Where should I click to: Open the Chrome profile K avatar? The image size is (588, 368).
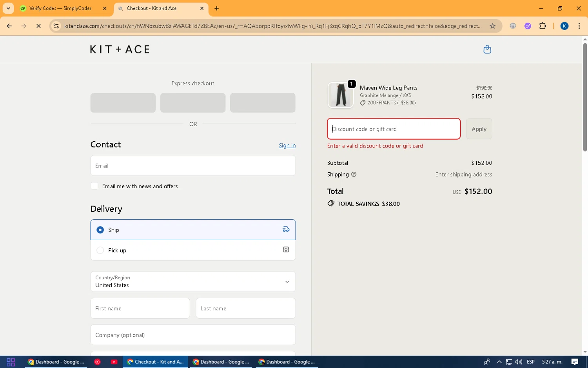564,26
